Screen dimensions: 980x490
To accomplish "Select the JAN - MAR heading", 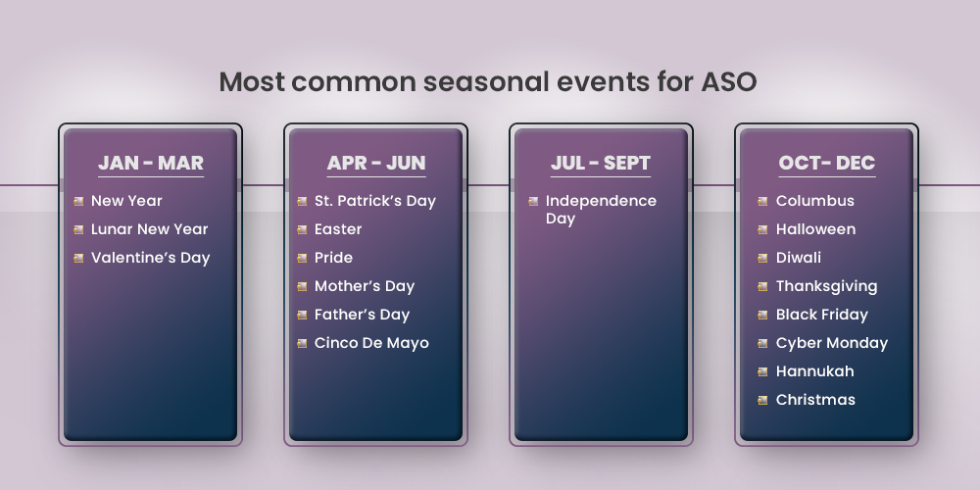I will (x=151, y=163).
